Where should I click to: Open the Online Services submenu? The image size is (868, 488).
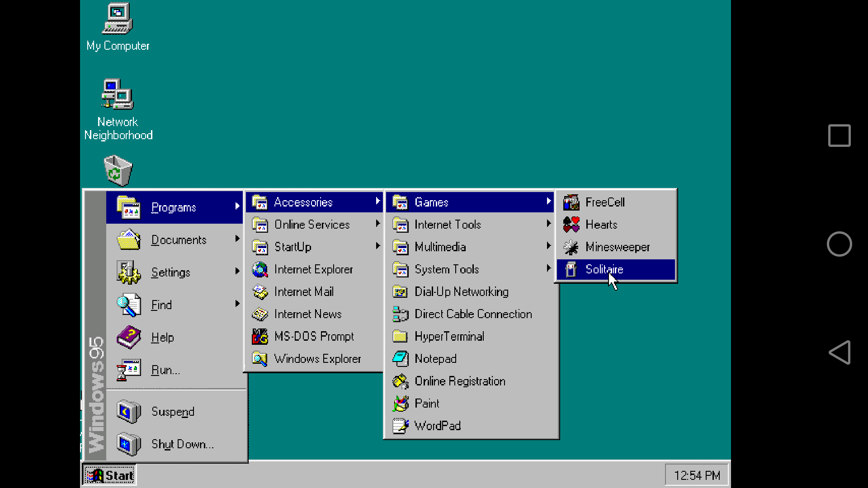312,225
